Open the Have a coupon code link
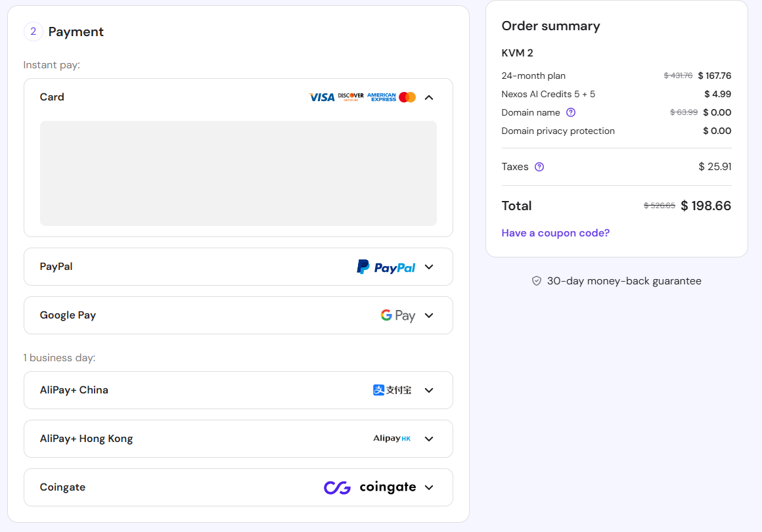 556,233
